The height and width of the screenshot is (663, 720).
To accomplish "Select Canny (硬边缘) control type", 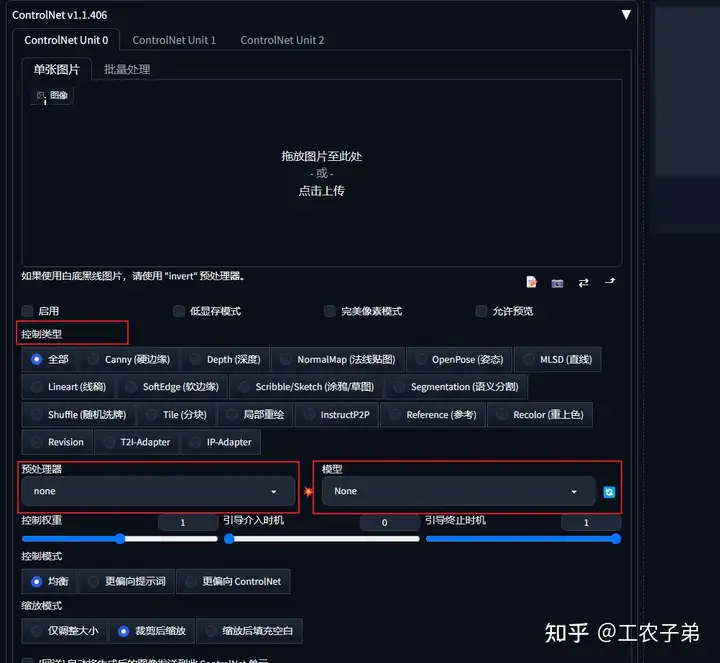I will click(x=129, y=359).
